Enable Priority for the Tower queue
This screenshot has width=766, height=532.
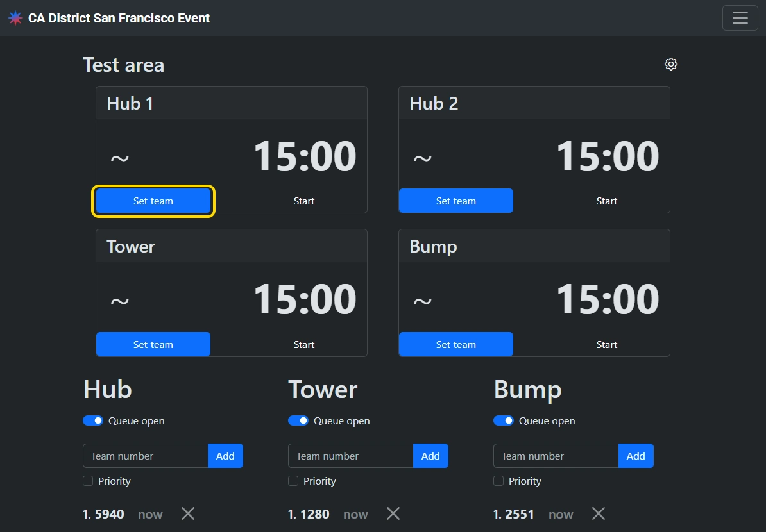(x=293, y=481)
